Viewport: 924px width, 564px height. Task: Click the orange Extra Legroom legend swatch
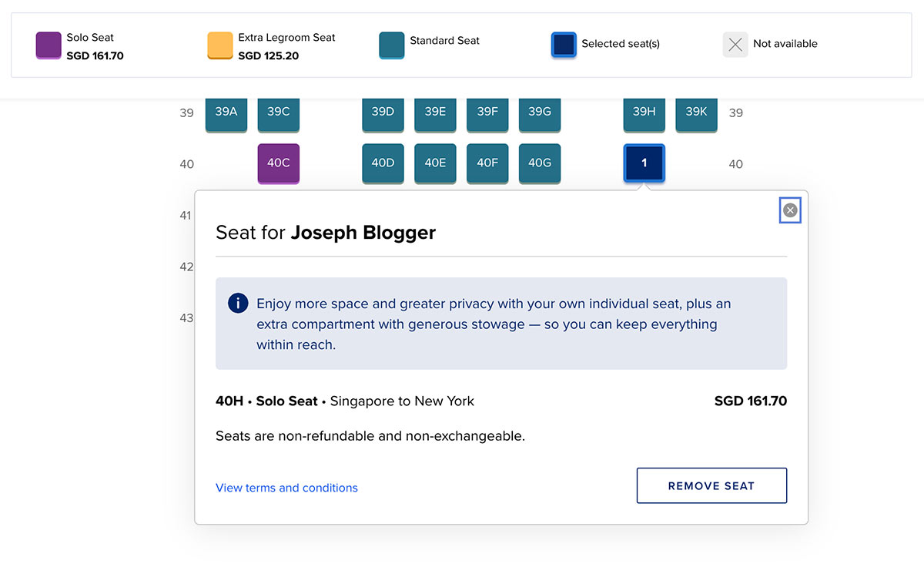click(x=220, y=45)
